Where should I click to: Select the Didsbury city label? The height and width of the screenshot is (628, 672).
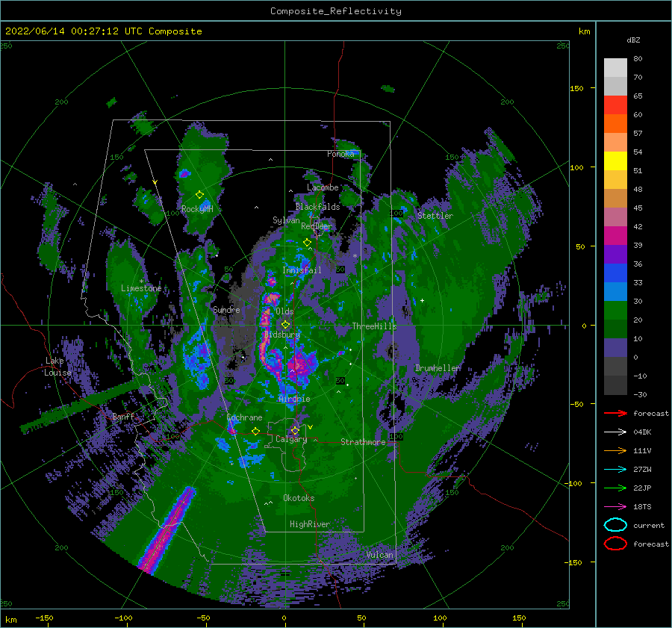[282, 335]
